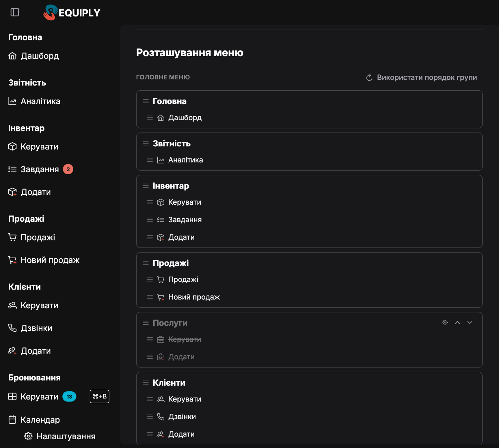Open Керувати under Бронювання in sidebar

[33, 397]
